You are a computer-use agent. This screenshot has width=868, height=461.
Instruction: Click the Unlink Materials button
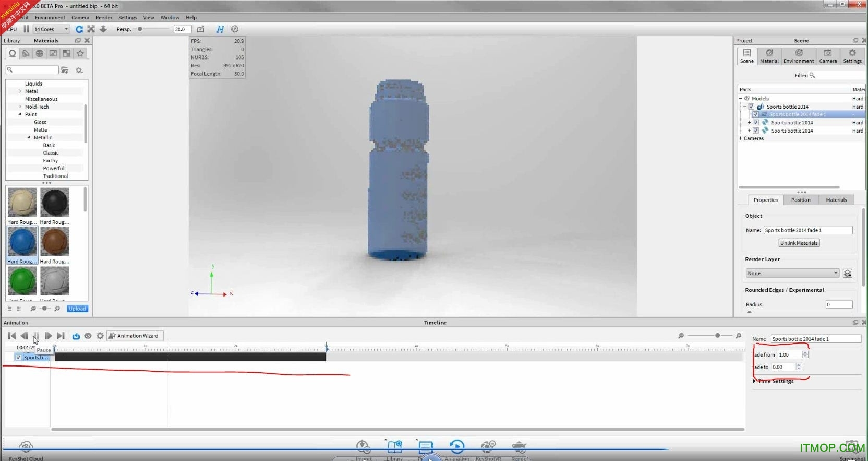(x=799, y=243)
